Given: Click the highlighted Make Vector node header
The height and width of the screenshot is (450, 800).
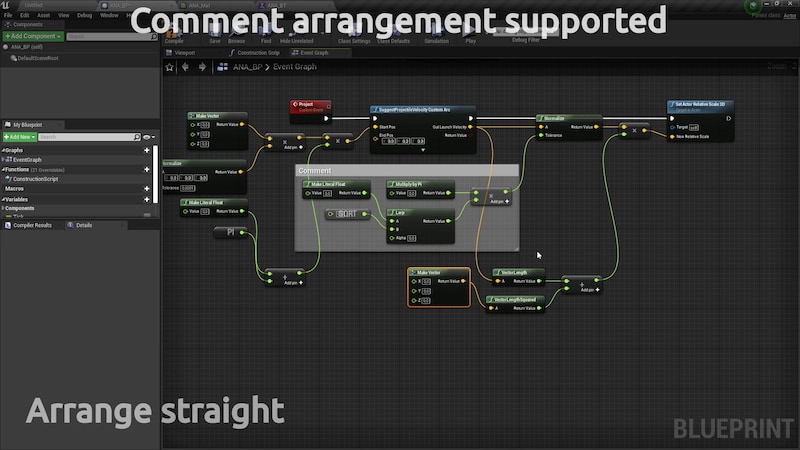Looking at the screenshot, I should pos(439,272).
